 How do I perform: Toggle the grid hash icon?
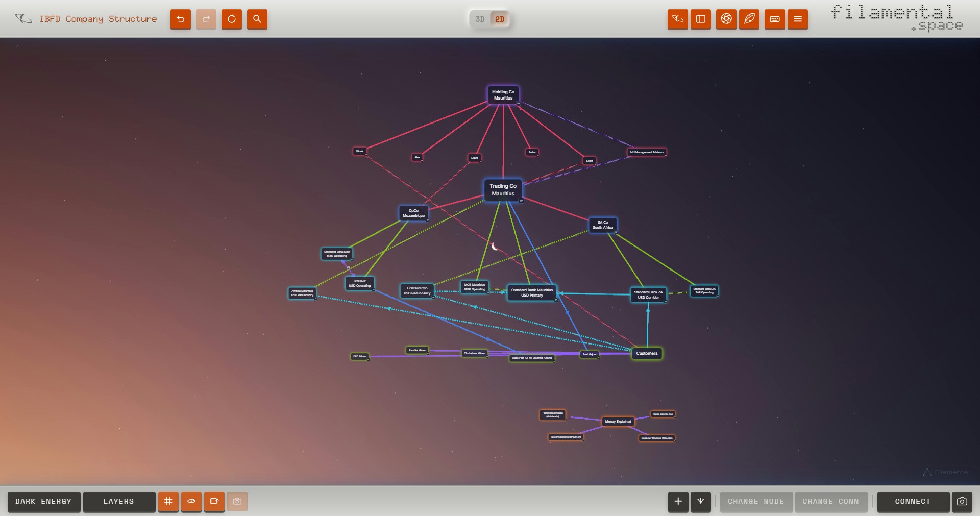(168, 501)
